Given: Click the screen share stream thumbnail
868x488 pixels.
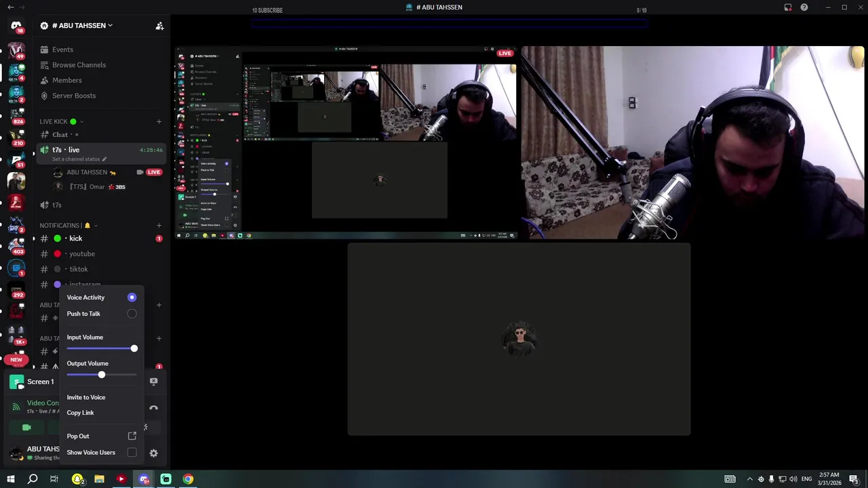Looking at the screenshot, I should (x=346, y=143).
